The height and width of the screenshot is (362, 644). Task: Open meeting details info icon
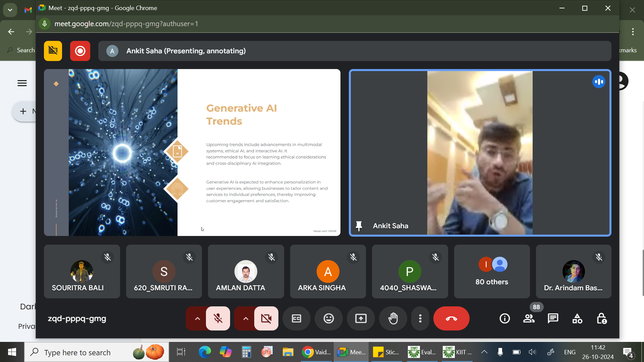pos(504,318)
